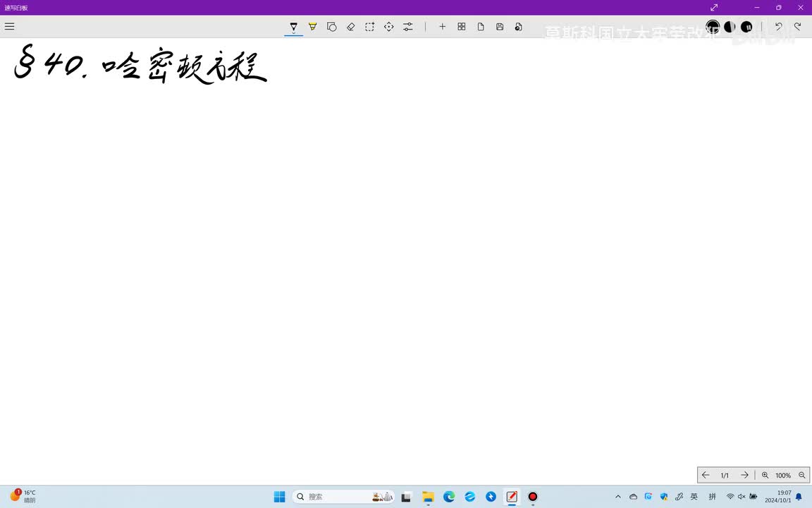The image size is (812, 508).
Task: Choose the move/pan canvas tool
Action: click(x=389, y=26)
